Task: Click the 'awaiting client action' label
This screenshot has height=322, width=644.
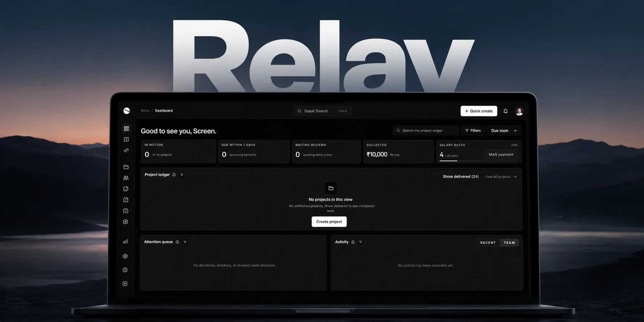Action: (x=318, y=155)
